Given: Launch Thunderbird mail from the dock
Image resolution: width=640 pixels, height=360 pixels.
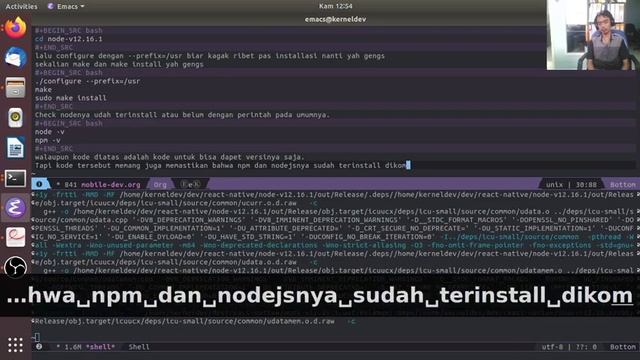Looking at the screenshot, I should click(16, 57).
